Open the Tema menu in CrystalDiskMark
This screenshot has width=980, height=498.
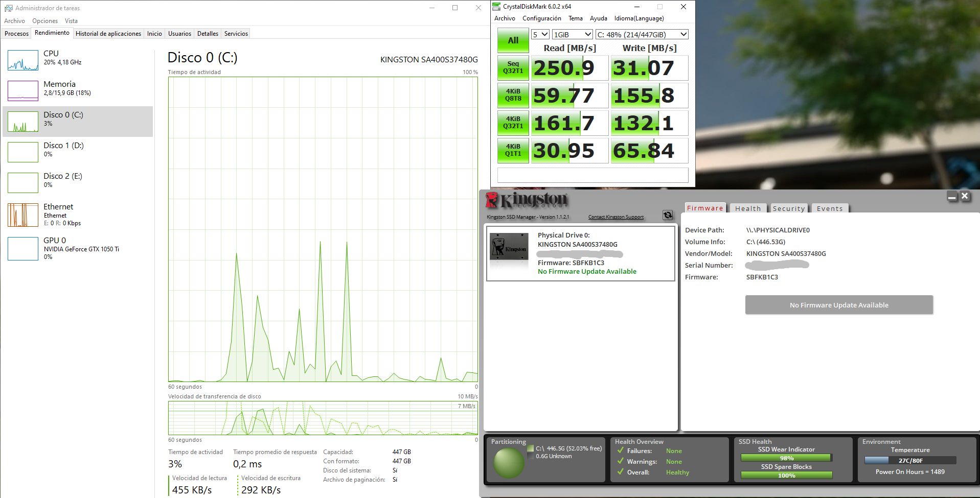[576, 18]
